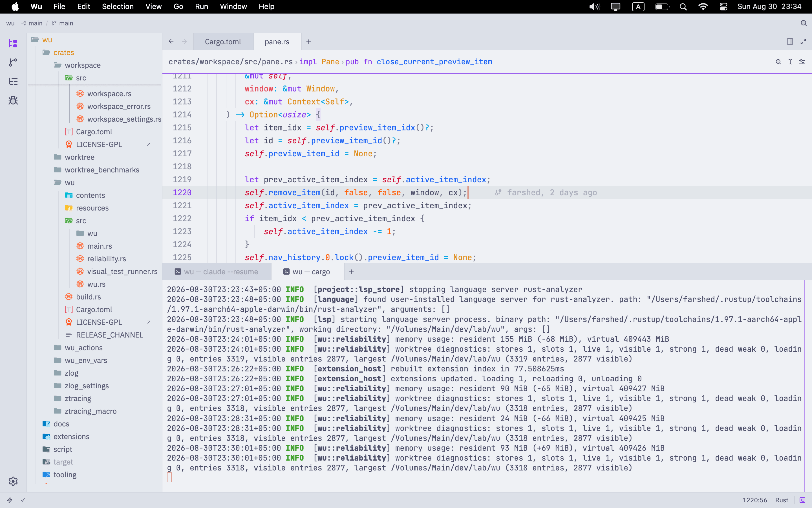Image resolution: width=812 pixels, height=508 pixels.
Task: Select the wu — cargo terminal tab
Action: (307, 271)
